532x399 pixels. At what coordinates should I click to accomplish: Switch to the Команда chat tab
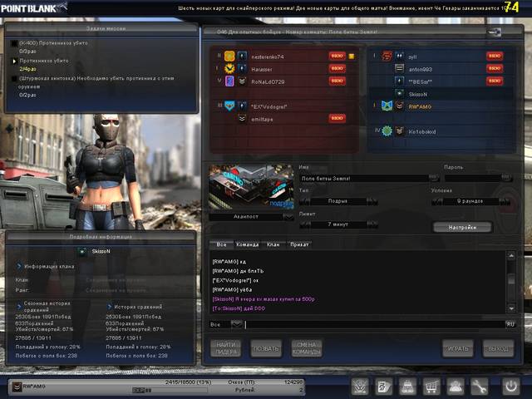248,244
